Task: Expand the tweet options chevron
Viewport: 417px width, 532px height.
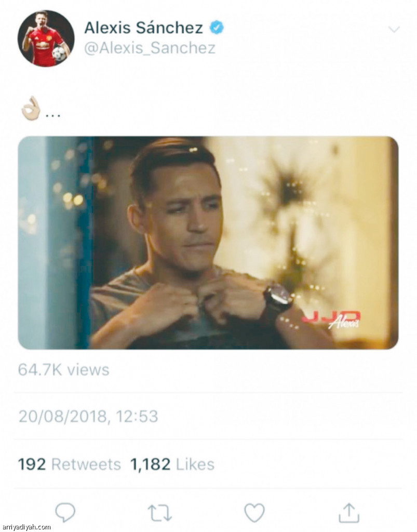Action: [394, 30]
